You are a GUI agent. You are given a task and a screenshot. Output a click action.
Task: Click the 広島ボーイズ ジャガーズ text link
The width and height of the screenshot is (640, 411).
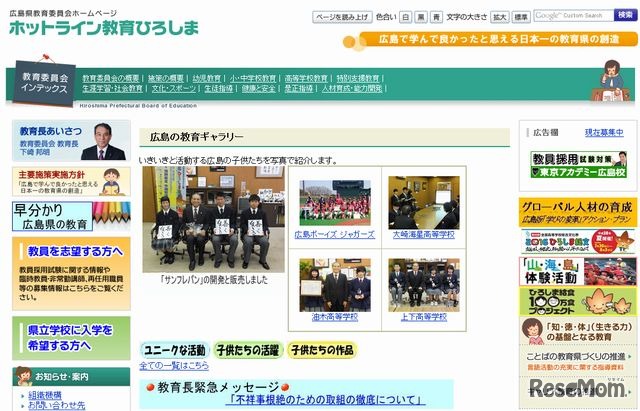click(335, 235)
